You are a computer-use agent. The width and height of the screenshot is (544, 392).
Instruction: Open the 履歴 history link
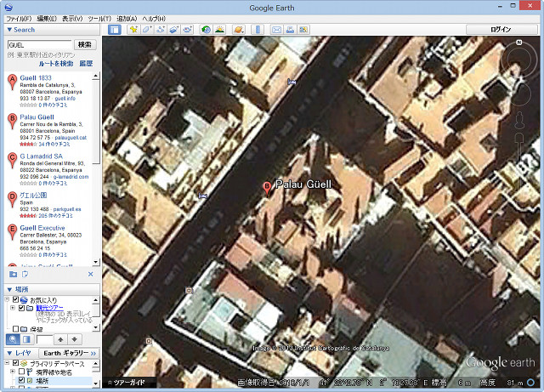coord(86,64)
